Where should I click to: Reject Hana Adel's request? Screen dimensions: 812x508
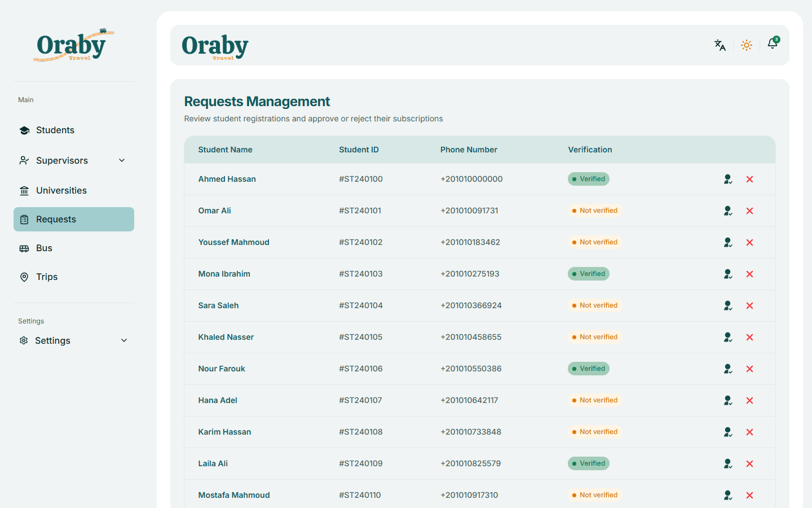pos(750,400)
